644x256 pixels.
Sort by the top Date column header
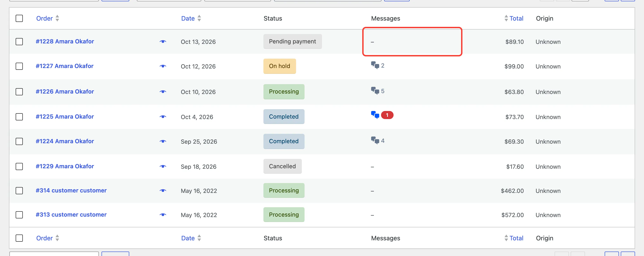[x=188, y=18]
